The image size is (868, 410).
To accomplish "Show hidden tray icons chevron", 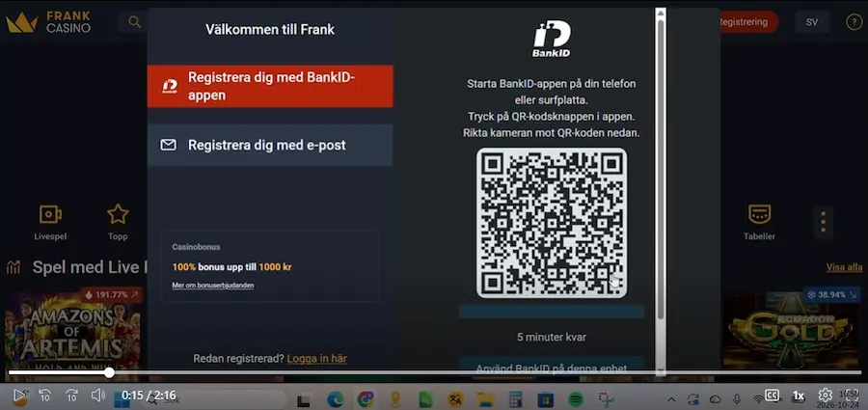I will (x=671, y=399).
